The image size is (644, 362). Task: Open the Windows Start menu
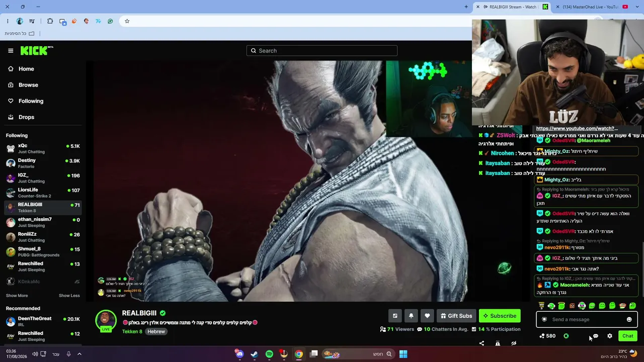403,354
